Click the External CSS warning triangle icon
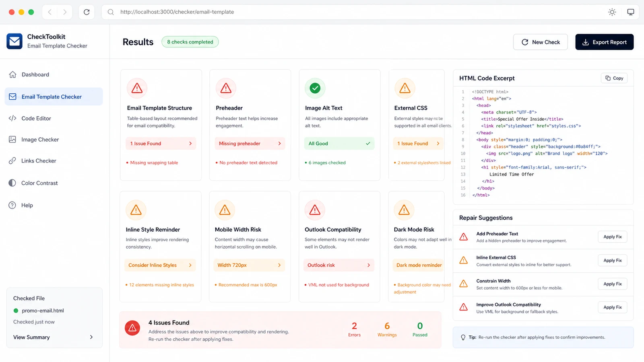Viewport: 644px width, 362px height. (405, 88)
